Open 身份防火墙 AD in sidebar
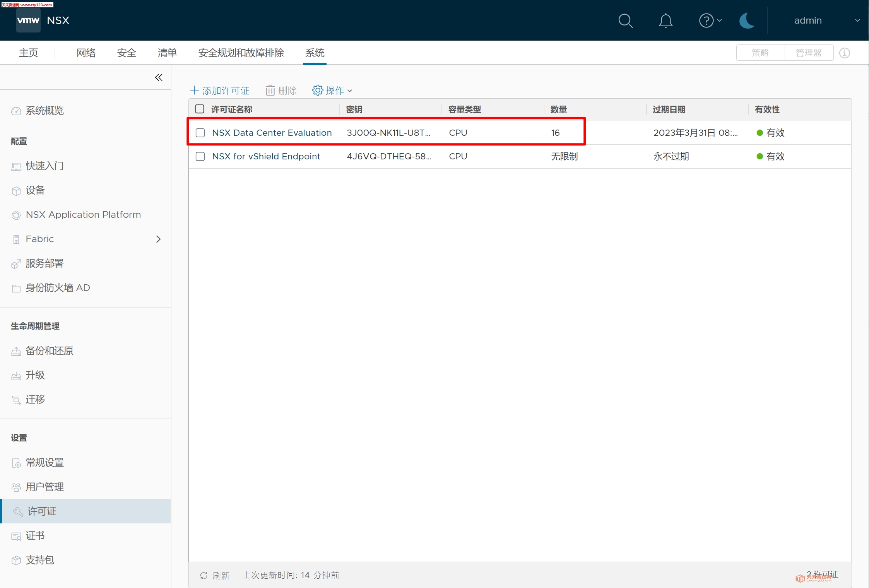The height and width of the screenshot is (588, 869). (58, 288)
